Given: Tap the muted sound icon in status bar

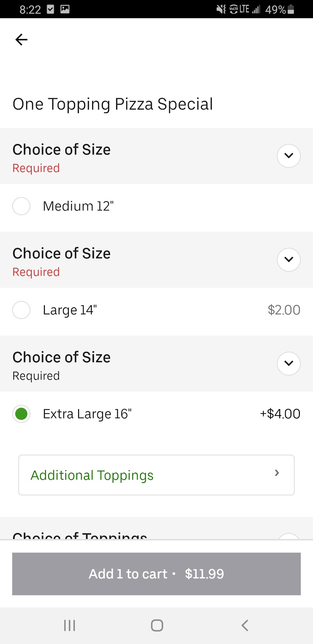Looking at the screenshot, I should (221, 9).
